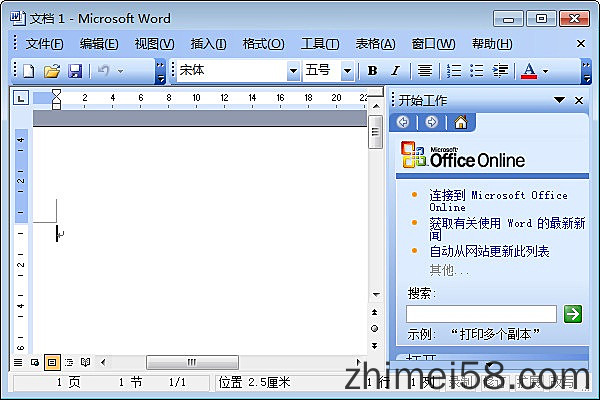This screenshot has width=600, height=400.
Task: Click the green search go arrow
Action: (572, 313)
